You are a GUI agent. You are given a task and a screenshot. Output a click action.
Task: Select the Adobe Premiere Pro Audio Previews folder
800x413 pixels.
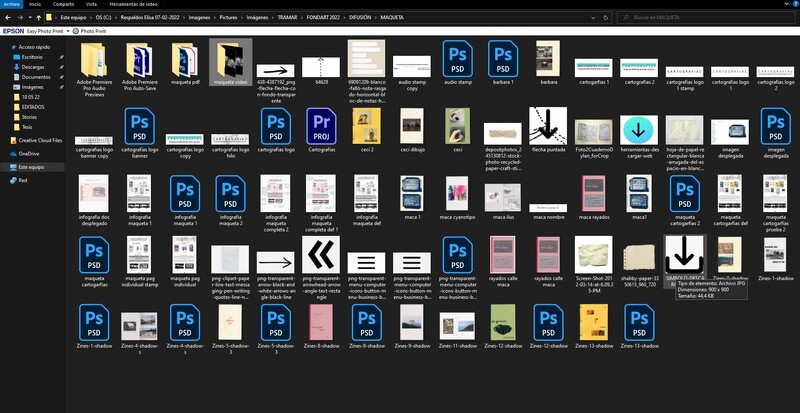click(93, 68)
